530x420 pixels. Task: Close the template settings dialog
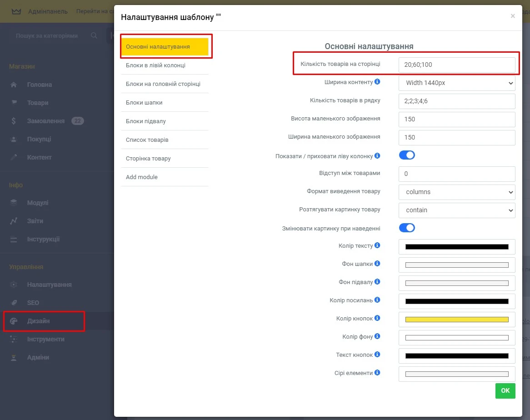pos(513,16)
